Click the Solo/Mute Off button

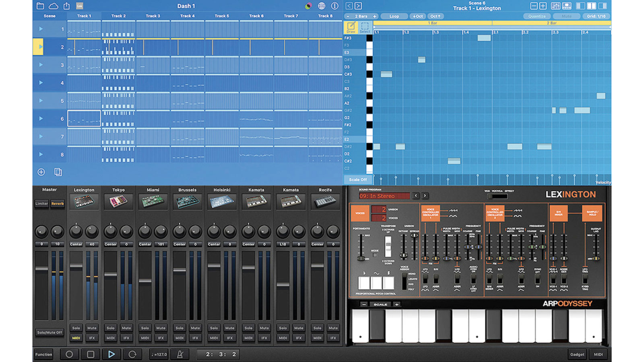[x=50, y=333]
